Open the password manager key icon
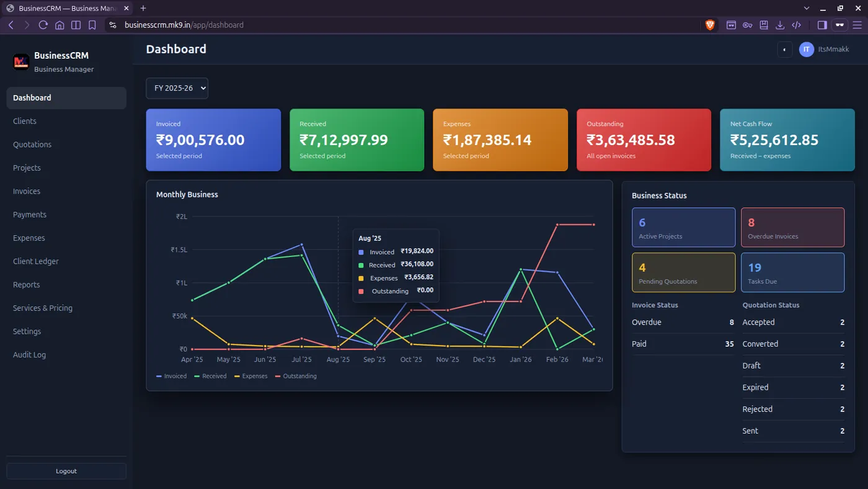Image resolution: width=868 pixels, height=489 pixels. pyautogui.click(x=748, y=25)
